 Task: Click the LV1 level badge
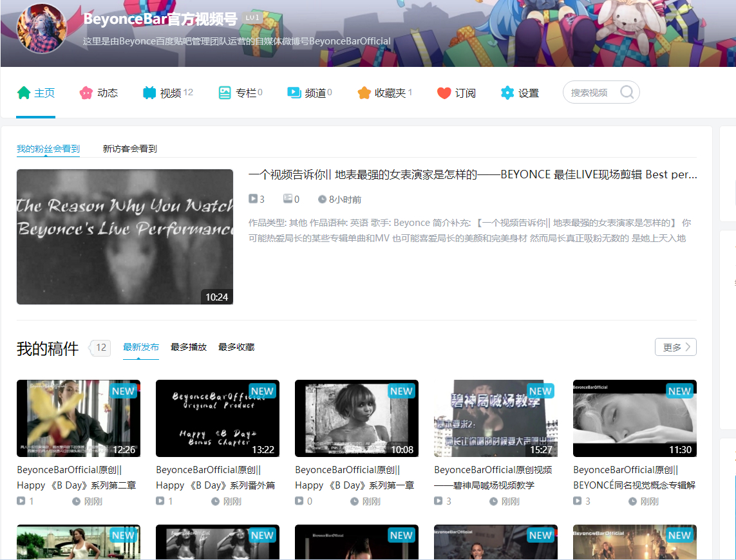tap(252, 18)
